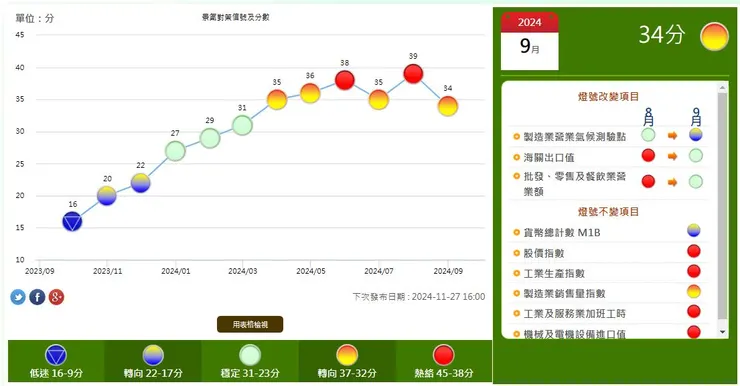Open 工業及服務業加班工時 indicator row
This screenshot has width=740, height=386.
(608, 313)
